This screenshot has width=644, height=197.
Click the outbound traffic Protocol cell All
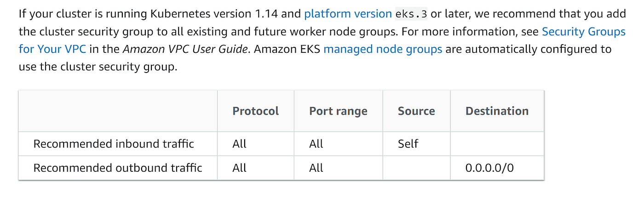[x=240, y=168]
